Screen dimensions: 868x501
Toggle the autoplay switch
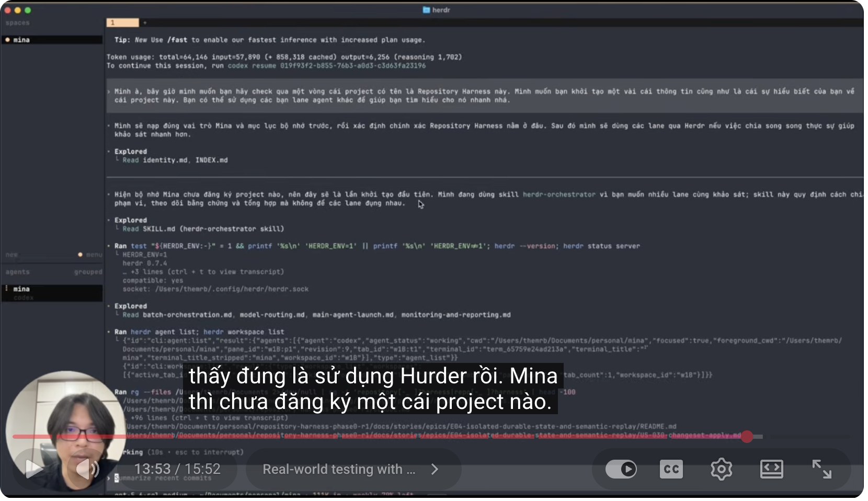pyautogui.click(x=621, y=469)
